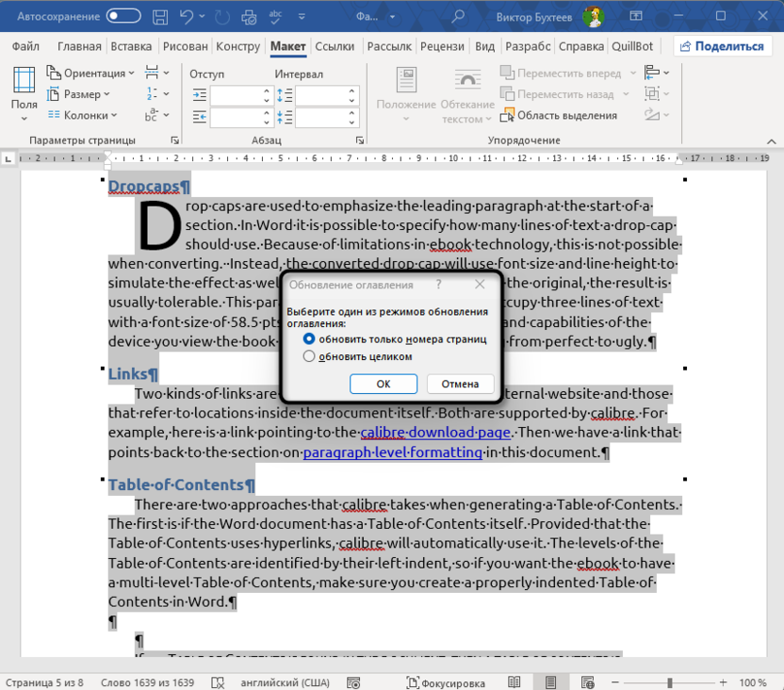
Task: Click the help question mark in dialog
Action: 438,284
